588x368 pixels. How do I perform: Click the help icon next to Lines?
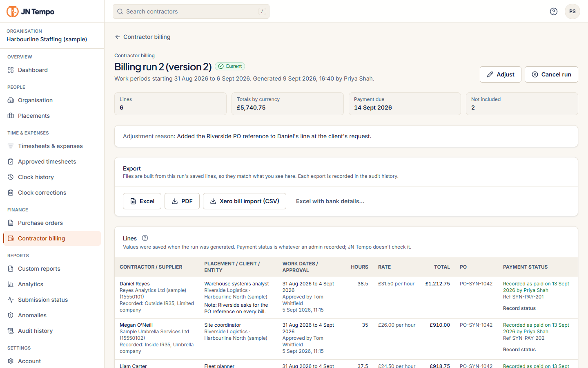(x=145, y=238)
